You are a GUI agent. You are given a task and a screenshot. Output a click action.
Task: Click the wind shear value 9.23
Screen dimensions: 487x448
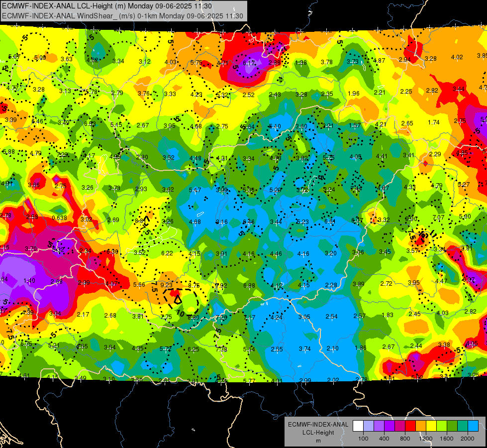click(167, 285)
